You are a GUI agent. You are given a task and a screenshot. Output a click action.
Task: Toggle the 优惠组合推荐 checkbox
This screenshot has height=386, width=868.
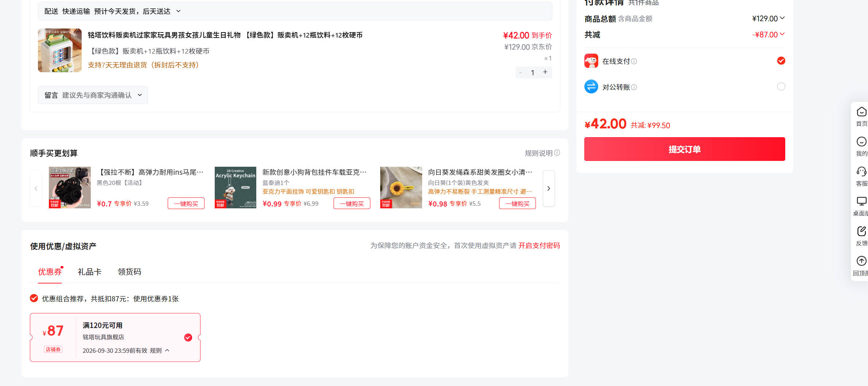pyautogui.click(x=34, y=298)
